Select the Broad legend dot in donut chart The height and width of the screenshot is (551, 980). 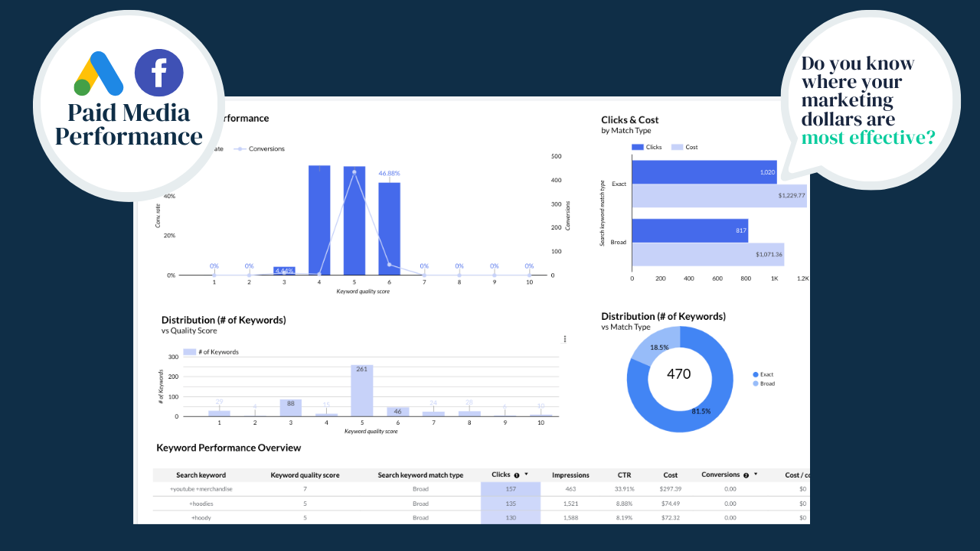tap(756, 383)
